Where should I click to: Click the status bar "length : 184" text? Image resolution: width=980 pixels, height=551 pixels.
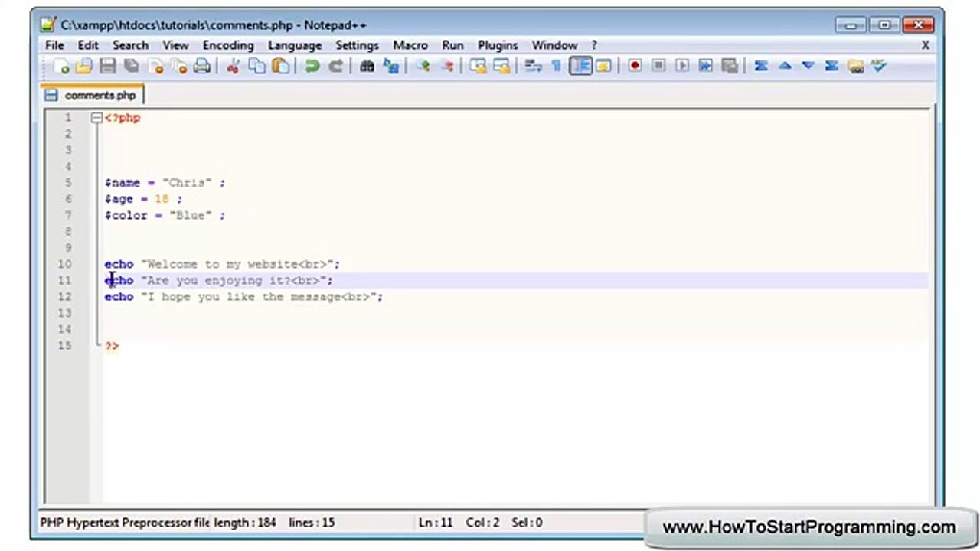(245, 523)
